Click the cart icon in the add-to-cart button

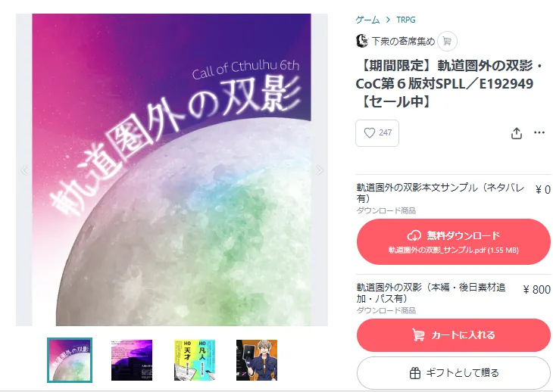pyautogui.click(x=418, y=334)
